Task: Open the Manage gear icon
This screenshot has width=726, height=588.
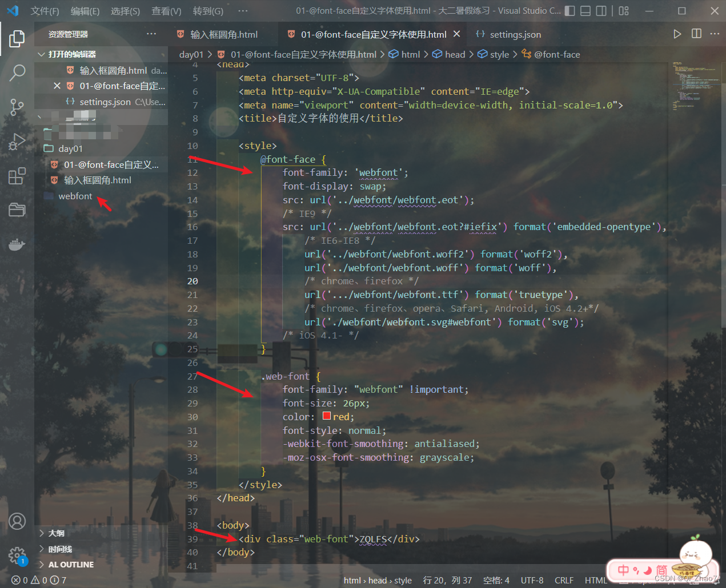Action: (17, 555)
